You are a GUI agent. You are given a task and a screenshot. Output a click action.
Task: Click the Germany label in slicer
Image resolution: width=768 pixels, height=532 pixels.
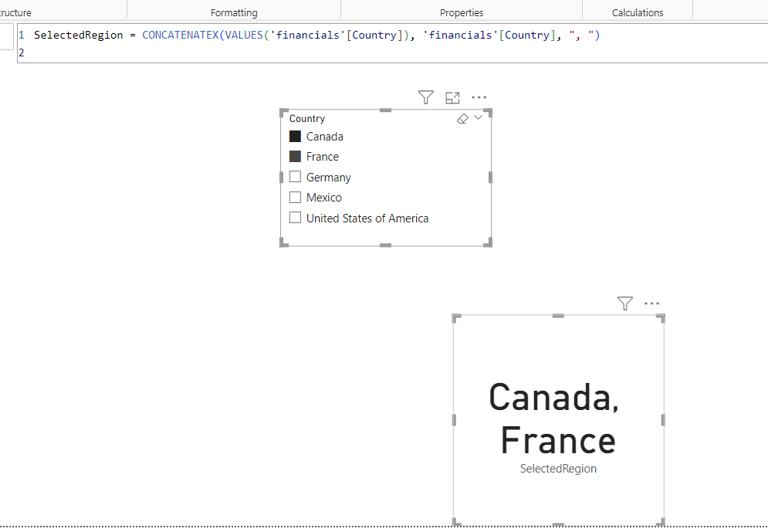coord(329,178)
